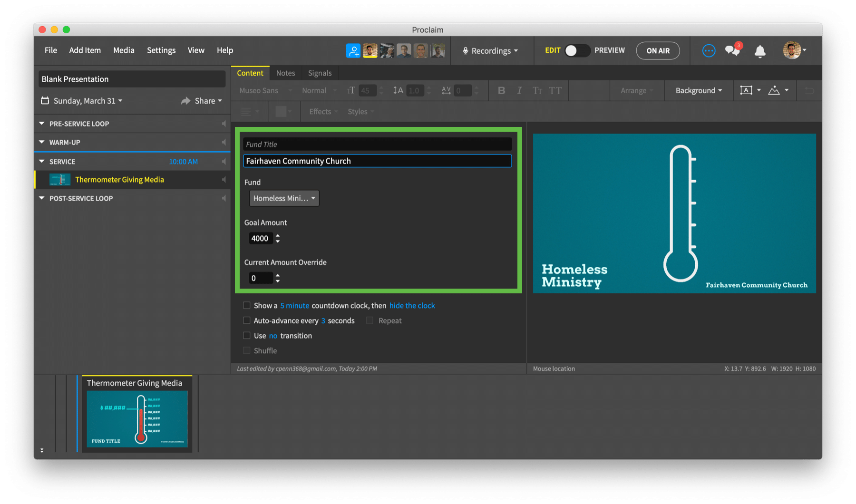Screen dimensions: 856x504
Task: Click the 10:00 AM service time
Action: pos(183,162)
